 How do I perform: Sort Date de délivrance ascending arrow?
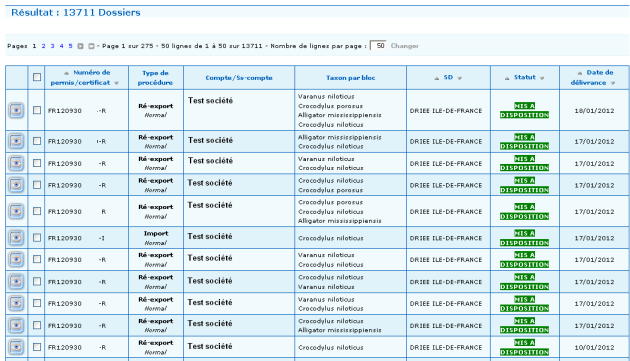point(580,73)
